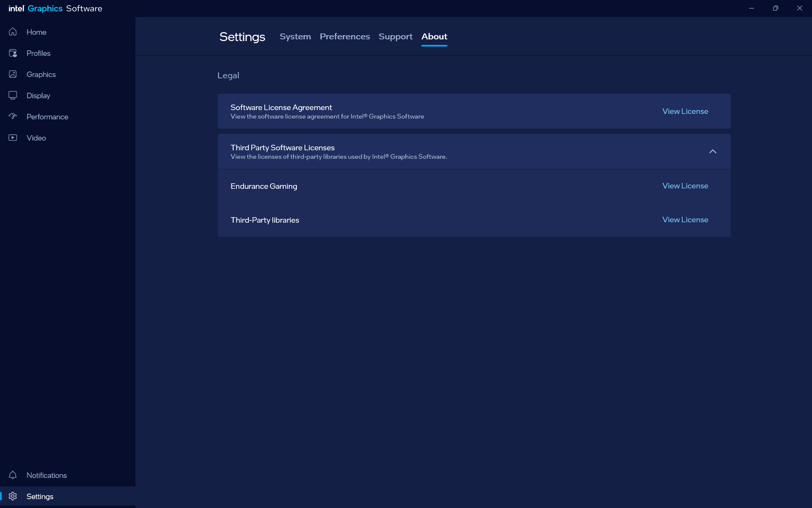Click the Video play icon
The height and width of the screenshot is (508, 812).
pyautogui.click(x=13, y=138)
